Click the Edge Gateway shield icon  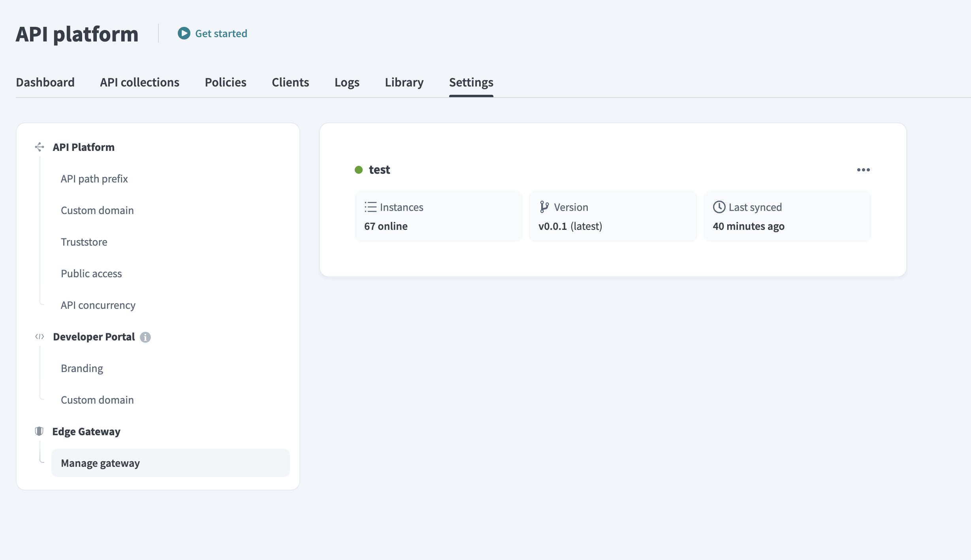pyautogui.click(x=39, y=431)
